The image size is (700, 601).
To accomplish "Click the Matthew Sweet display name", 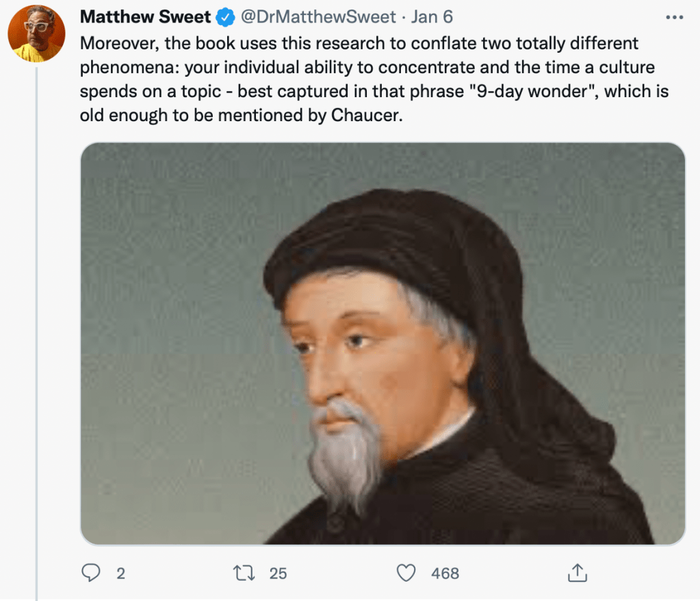I will tap(145, 16).
